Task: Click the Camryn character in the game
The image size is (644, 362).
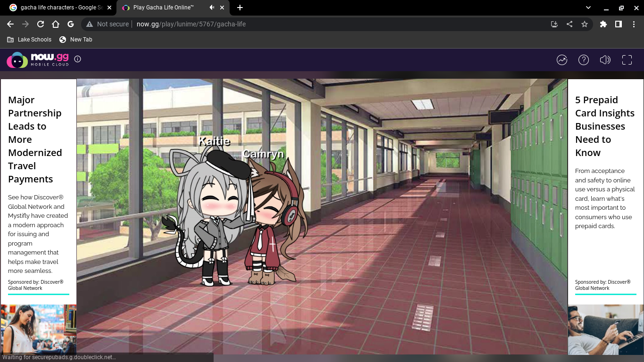Action: (276, 222)
